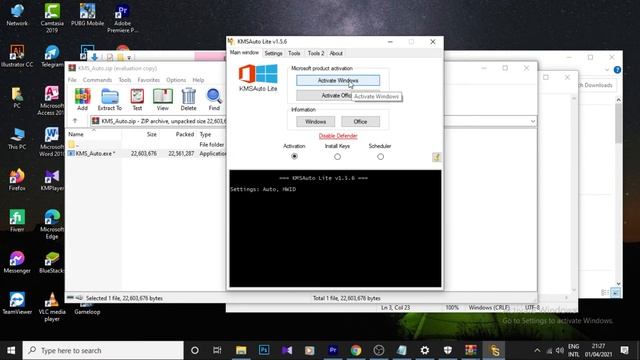Select the Scheduler radio button
Image resolution: width=640 pixels, height=360 pixels.
tap(380, 156)
